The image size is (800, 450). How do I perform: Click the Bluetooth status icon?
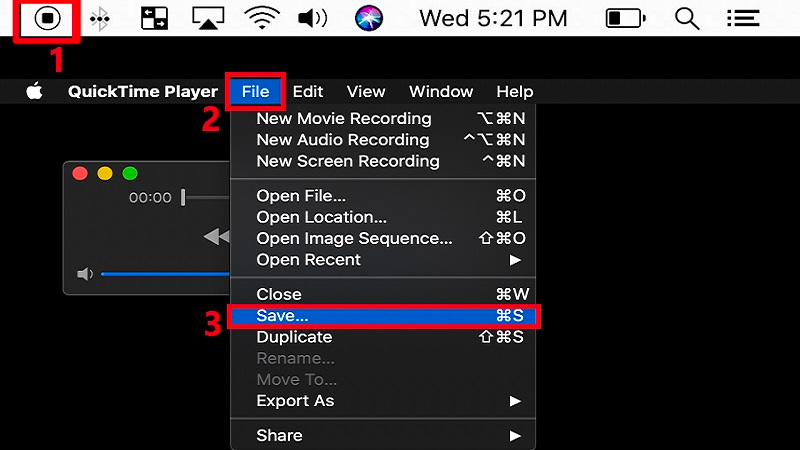tap(100, 18)
